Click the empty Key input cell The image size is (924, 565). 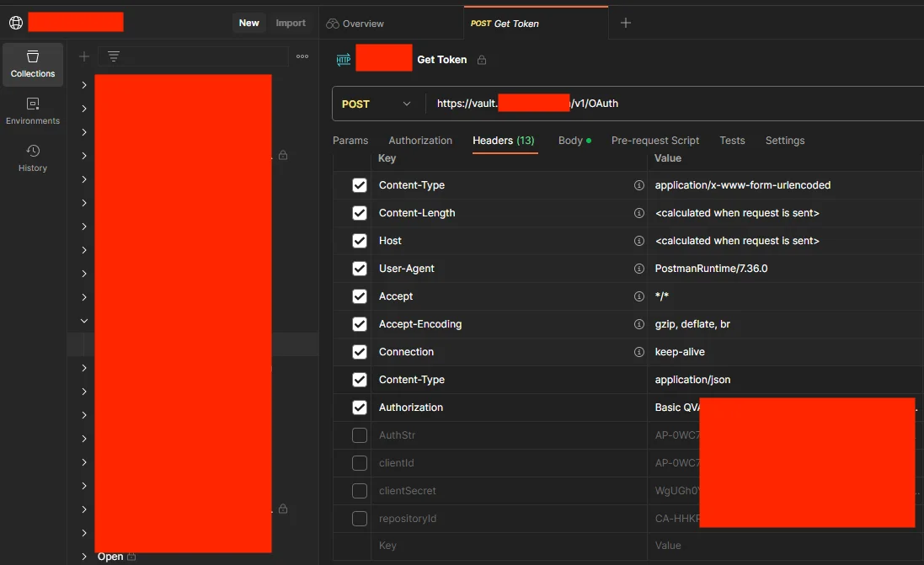(509, 546)
